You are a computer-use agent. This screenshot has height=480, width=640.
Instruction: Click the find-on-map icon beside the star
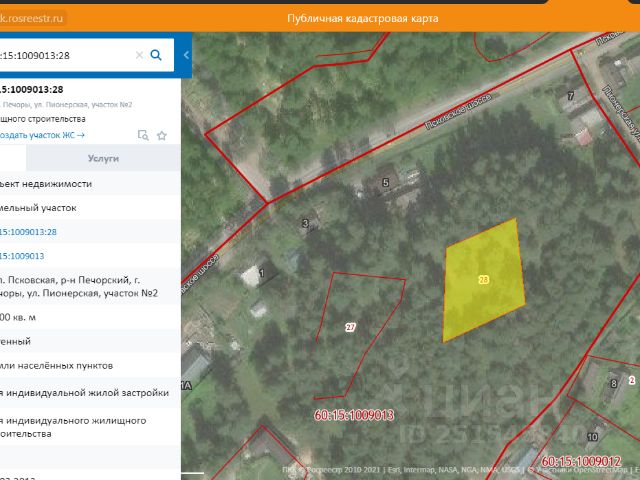click(x=143, y=134)
